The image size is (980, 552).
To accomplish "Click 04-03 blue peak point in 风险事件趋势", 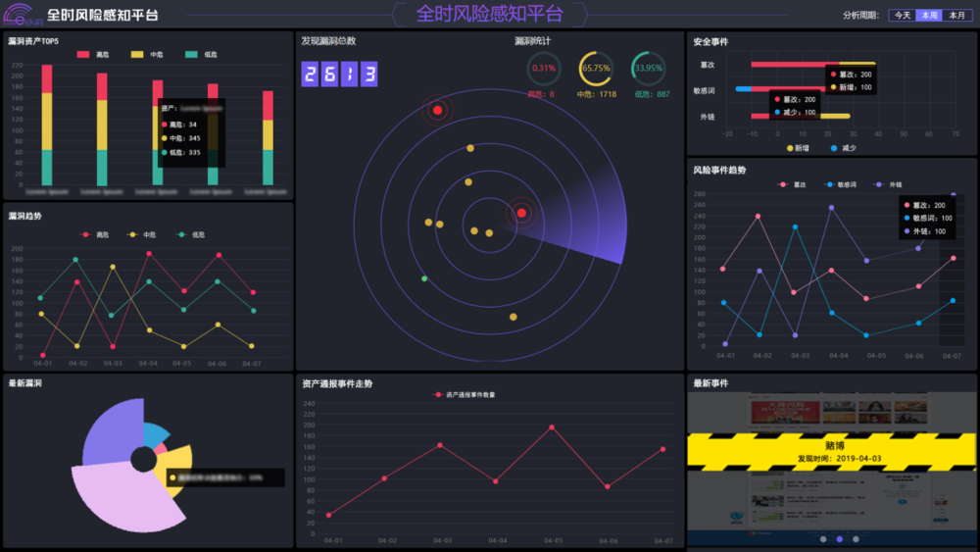I will 795,226.
